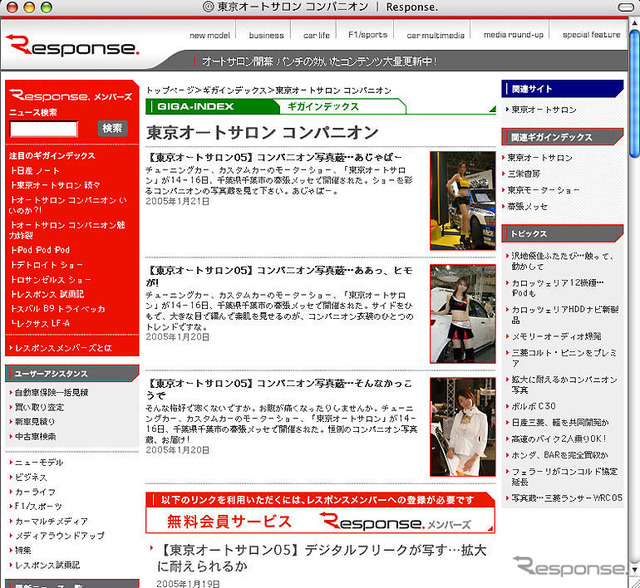Open the 三菱コルト topic link
This screenshot has height=588, width=640.
563,358
